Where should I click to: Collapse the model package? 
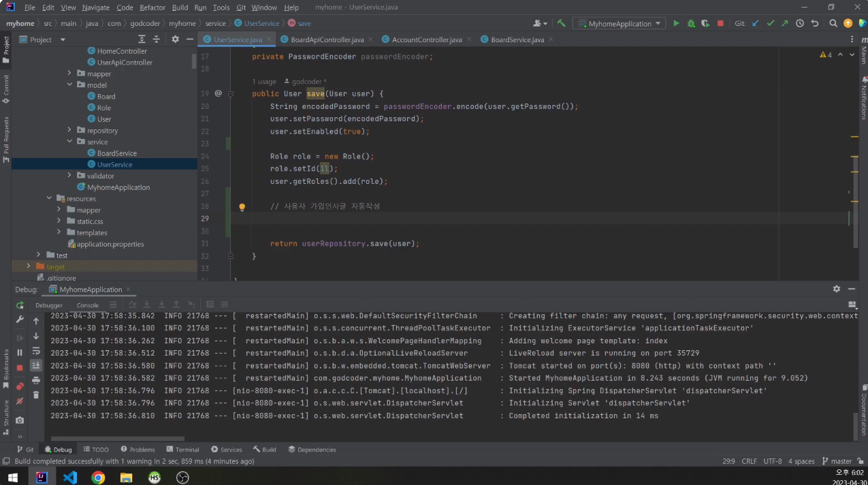tap(69, 85)
